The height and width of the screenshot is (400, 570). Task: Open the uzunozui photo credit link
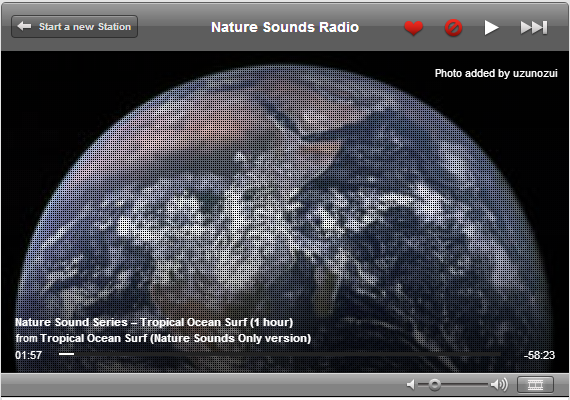pyautogui.click(x=535, y=73)
